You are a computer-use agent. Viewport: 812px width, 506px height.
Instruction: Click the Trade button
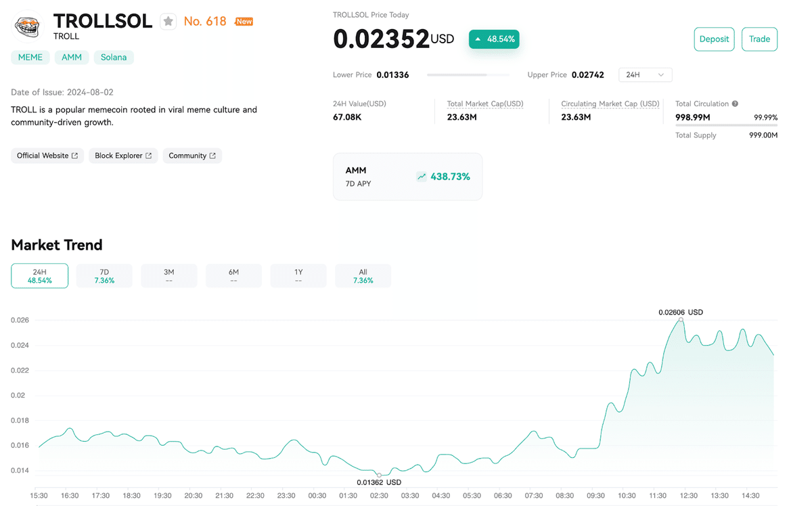pyautogui.click(x=759, y=39)
